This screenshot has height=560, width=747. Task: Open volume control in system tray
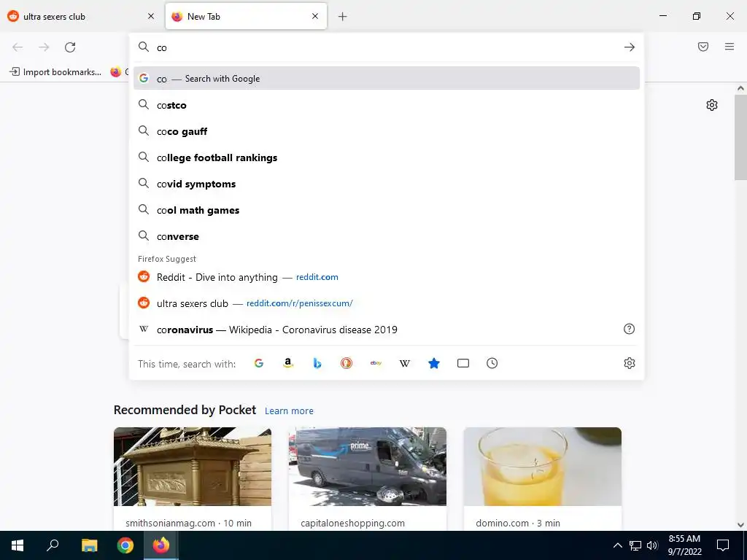click(652, 545)
